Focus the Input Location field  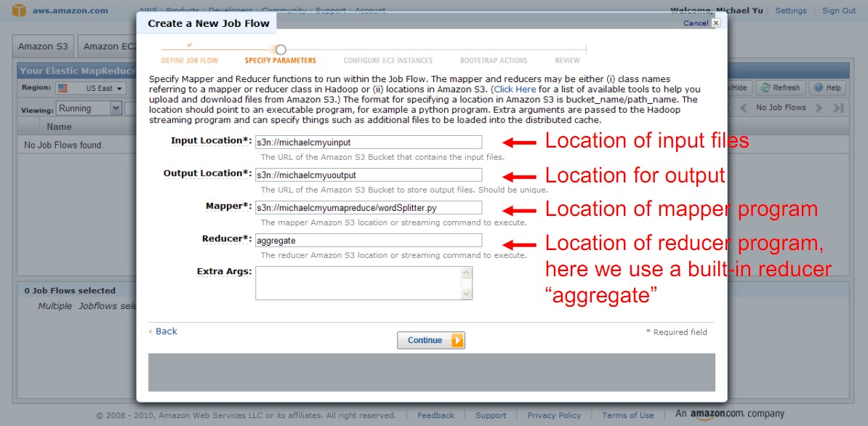tap(369, 142)
